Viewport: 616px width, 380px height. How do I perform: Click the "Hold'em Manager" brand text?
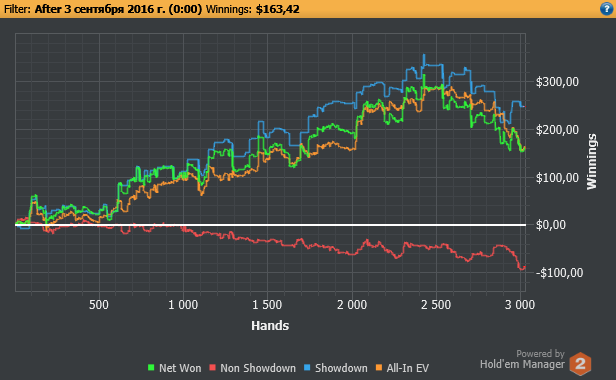click(x=522, y=364)
